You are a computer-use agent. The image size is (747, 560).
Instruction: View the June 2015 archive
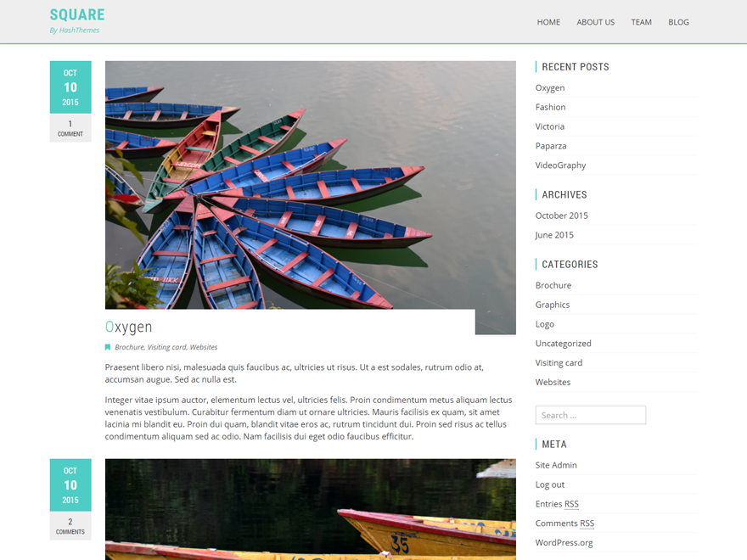pyautogui.click(x=554, y=235)
